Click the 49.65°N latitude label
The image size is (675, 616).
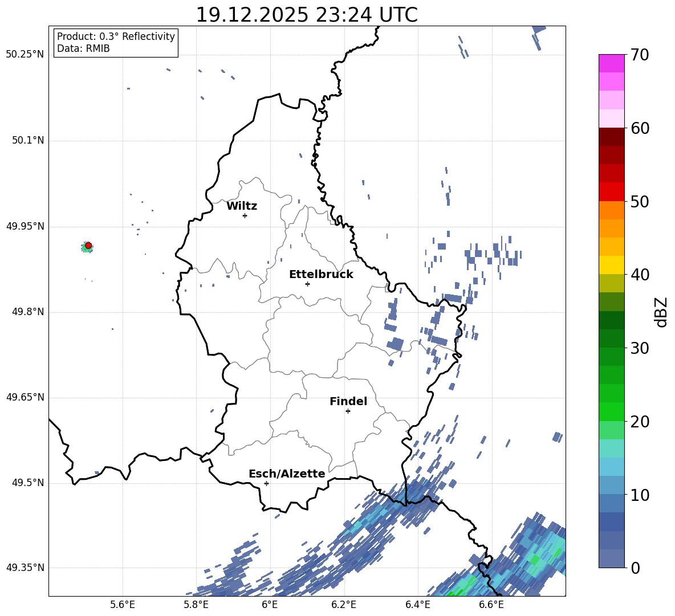(x=25, y=397)
